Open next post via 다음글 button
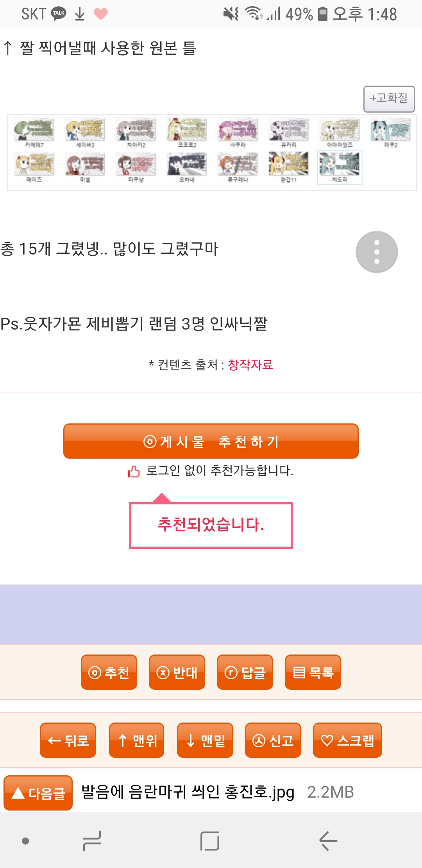This screenshot has height=868, width=422. [x=38, y=793]
